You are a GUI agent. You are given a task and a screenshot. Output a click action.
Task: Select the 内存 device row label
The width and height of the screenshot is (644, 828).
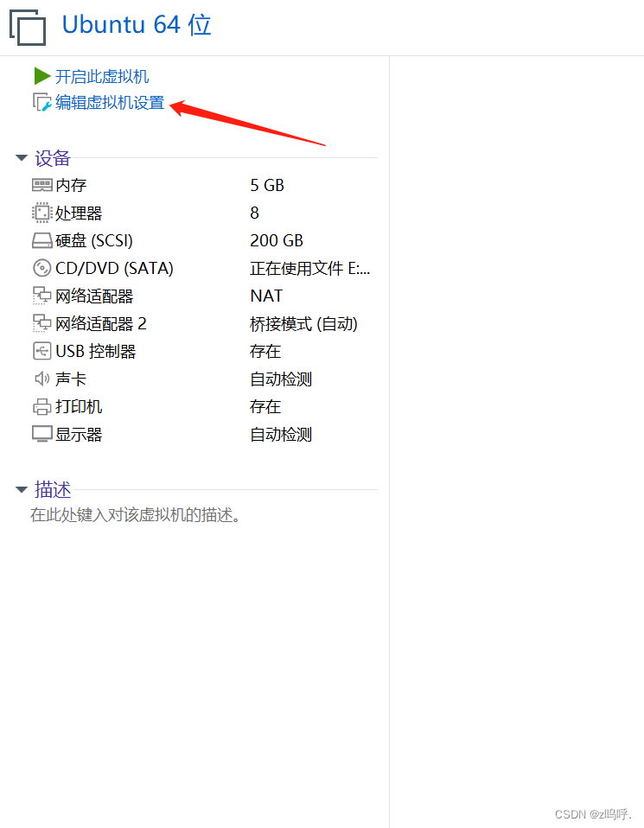[71, 185]
